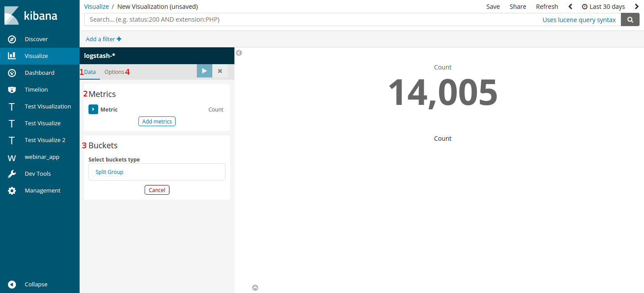Collapse the left navigation sidebar
This screenshot has height=293, width=644.
12,285
